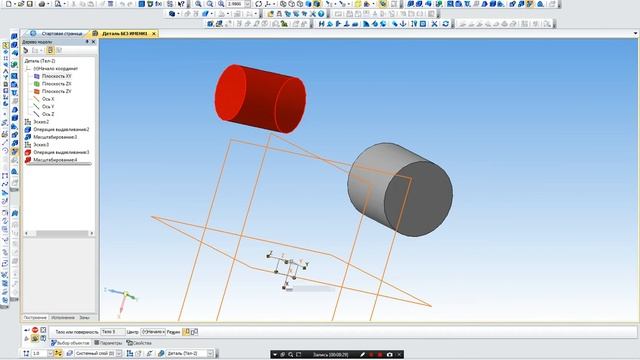Collapse the Начало координат node

(x=28, y=69)
